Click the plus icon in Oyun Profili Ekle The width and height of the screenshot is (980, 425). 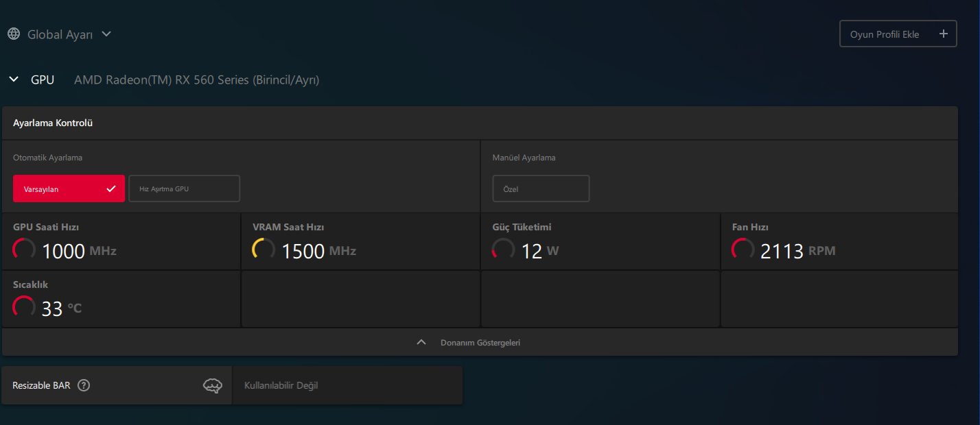tap(943, 34)
